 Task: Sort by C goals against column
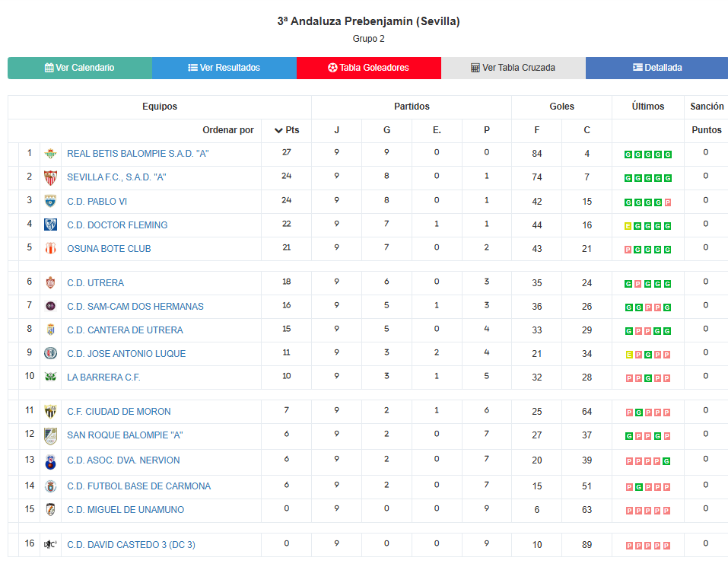point(587,130)
